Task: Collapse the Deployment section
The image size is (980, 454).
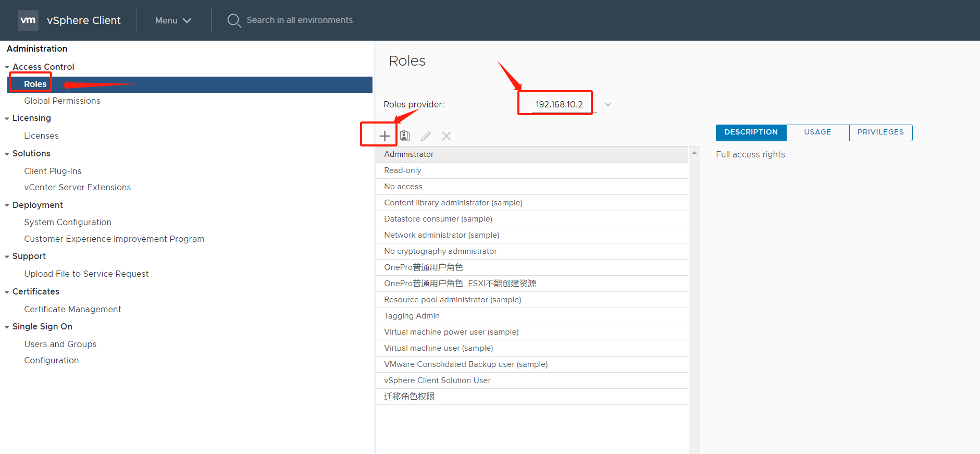Action: pyautogui.click(x=7, y=205)
